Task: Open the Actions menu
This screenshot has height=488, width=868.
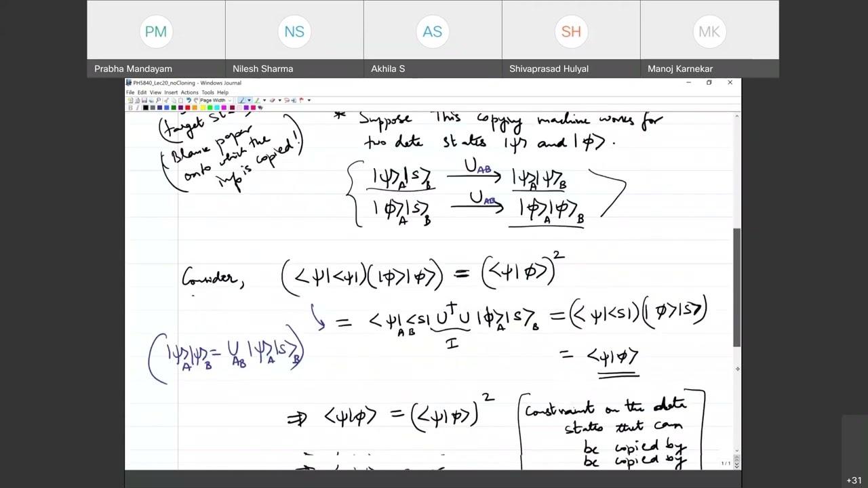Action: click(189, 92)
